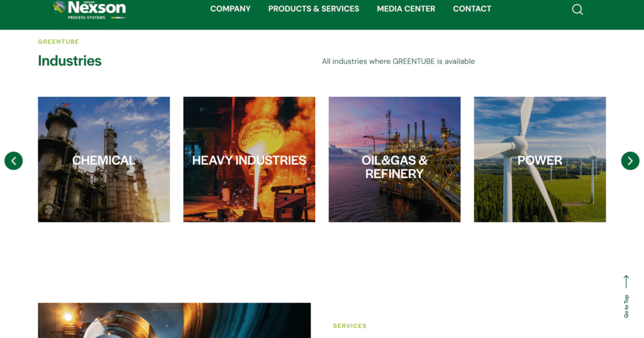The height and width of the screenshot is (338, 644).
Task: Open PRODUCTS & SERVICES menu
Action: (x=313, y=9)
